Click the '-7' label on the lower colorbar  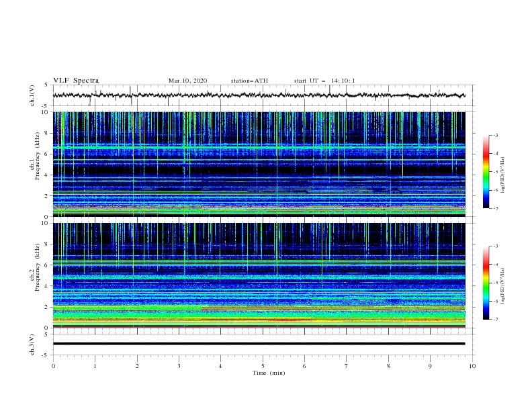[496, 320]
